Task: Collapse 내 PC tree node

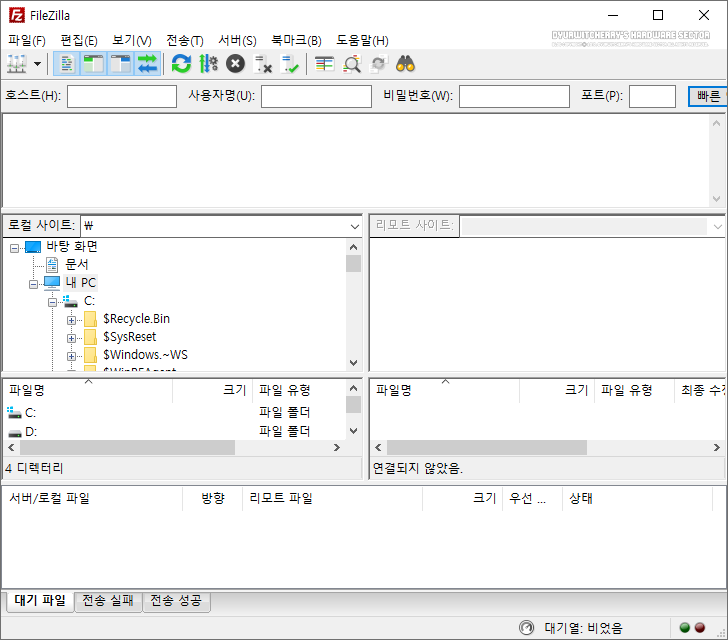Action: pos(33,284)
